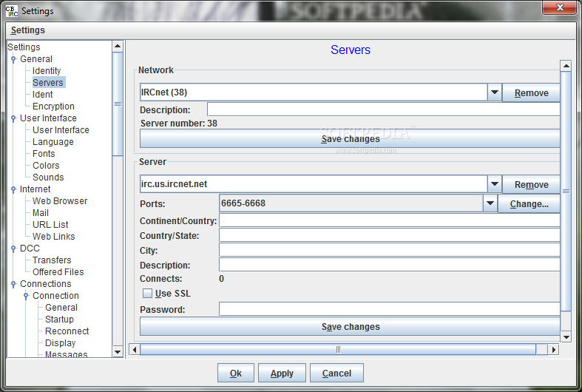This screenshot has height=392, width=582.
Task: Collapse the Connection sub-node expander
Action: pyautogui.click(x=26, y=296)
